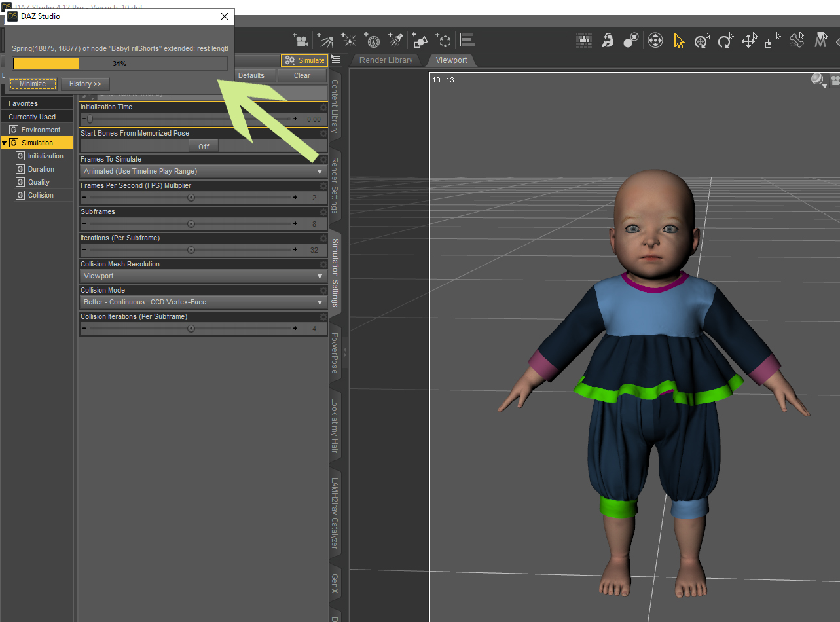
Task: Click the Create New Camera toolbar icon
Action: [301, 41]
